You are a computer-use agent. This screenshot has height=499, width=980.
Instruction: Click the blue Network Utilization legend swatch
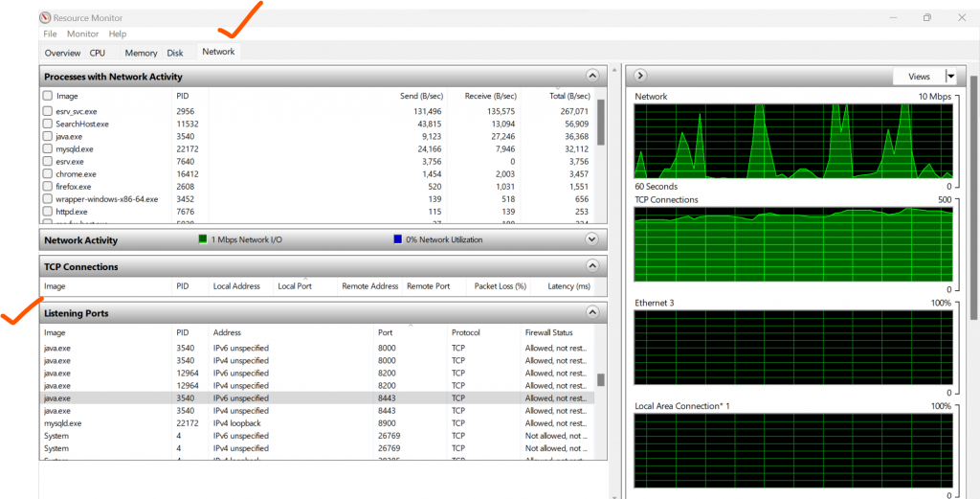(397, 239)
